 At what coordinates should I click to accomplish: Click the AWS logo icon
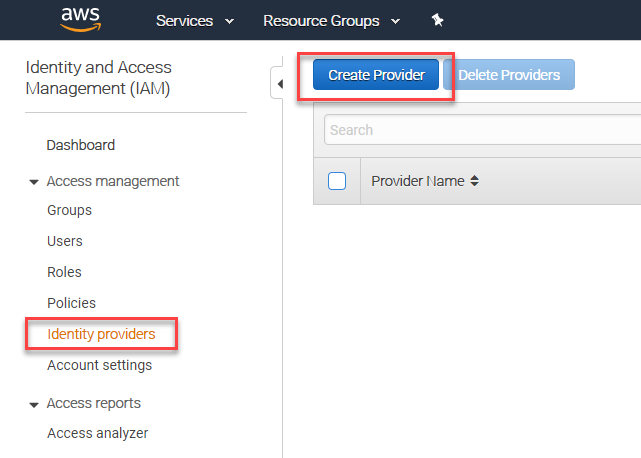click(81, 19)
